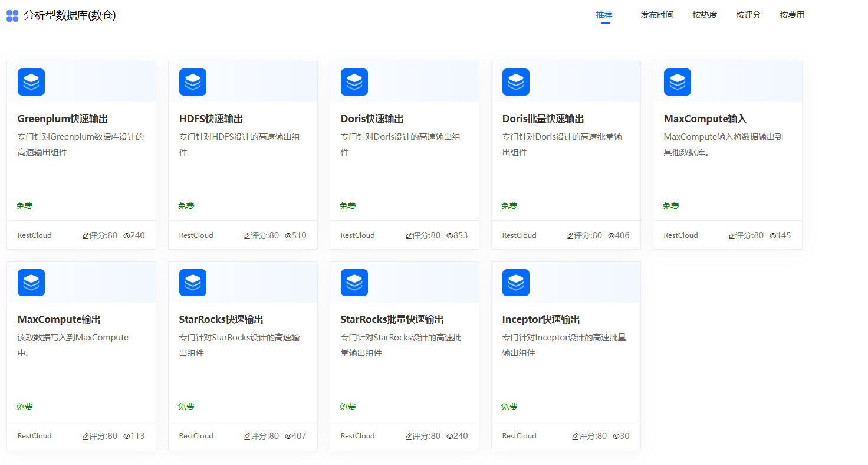Screen dimensions: 868x465
Task: Open the MaxCompute输入 title link
Action: [x=705, y=119]
